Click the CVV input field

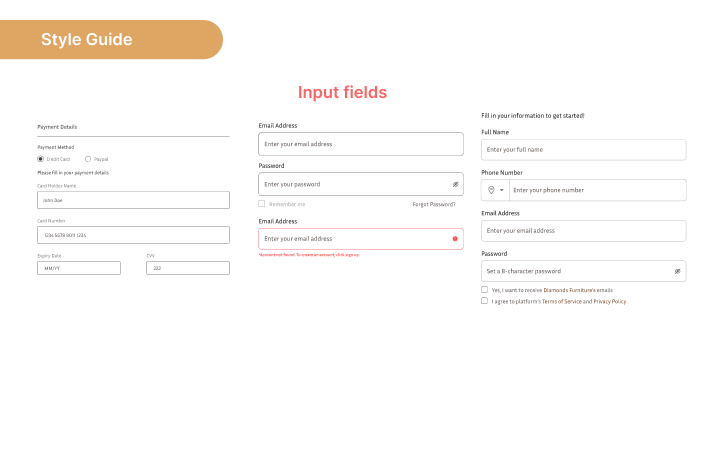click(187, 268)
